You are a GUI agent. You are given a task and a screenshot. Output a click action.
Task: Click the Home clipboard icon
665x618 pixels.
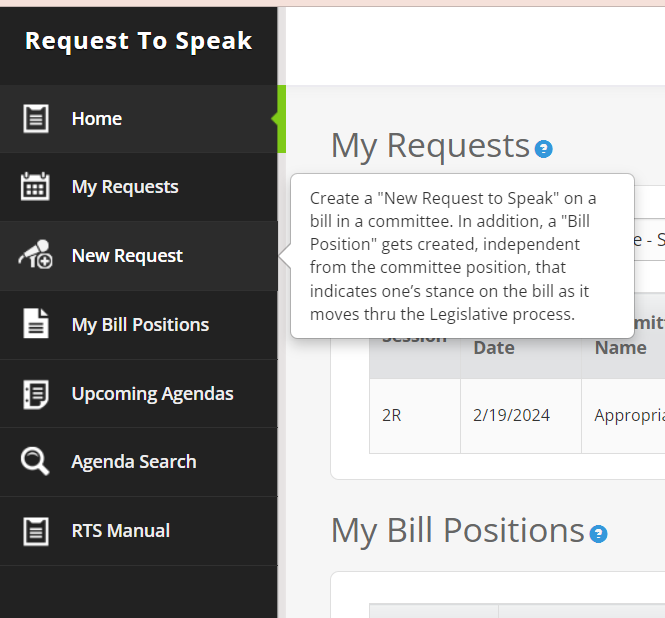[x=36, y=119]
